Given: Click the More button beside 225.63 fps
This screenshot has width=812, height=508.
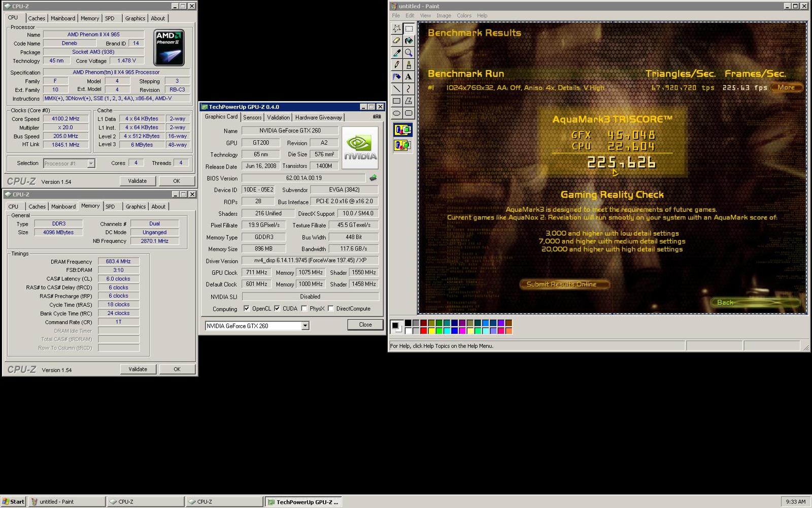Looking at the screenshot, I should 786,87.
